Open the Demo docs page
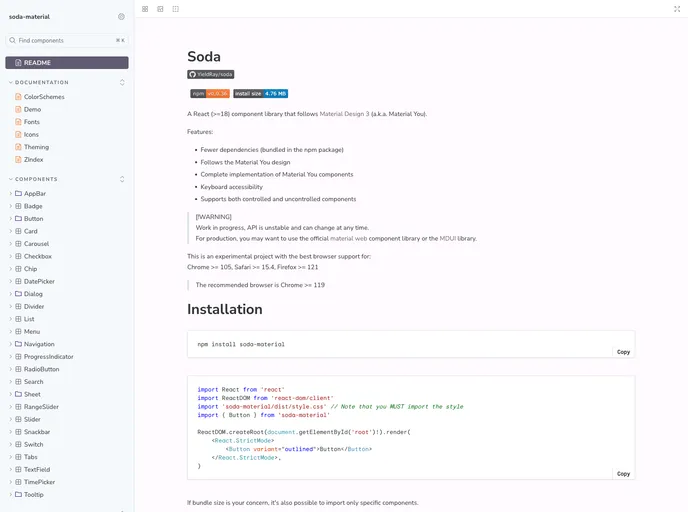Screen dimensions: 688x512 point(32,109)
